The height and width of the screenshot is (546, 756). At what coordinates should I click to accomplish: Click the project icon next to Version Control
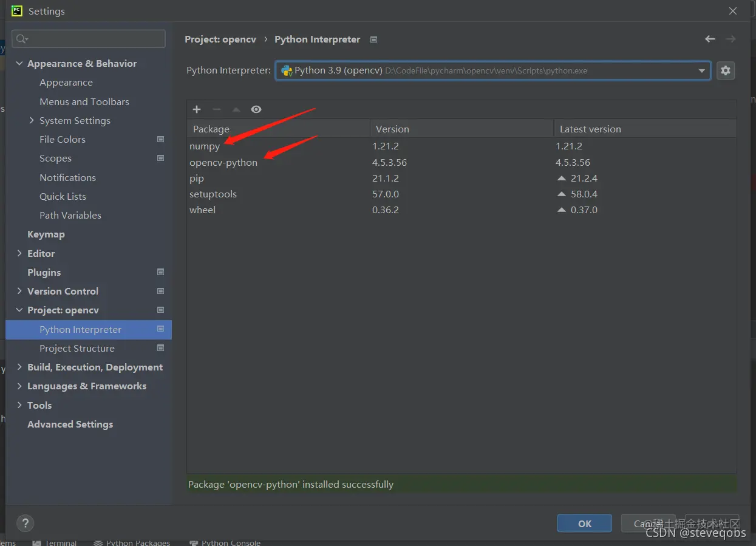(x=160, y=291)
